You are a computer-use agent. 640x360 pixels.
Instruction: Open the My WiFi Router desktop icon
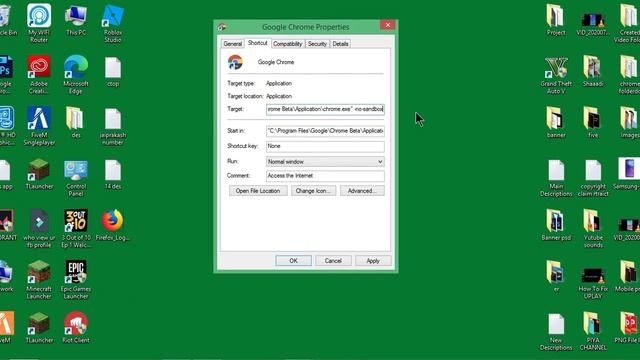[39, 22]
